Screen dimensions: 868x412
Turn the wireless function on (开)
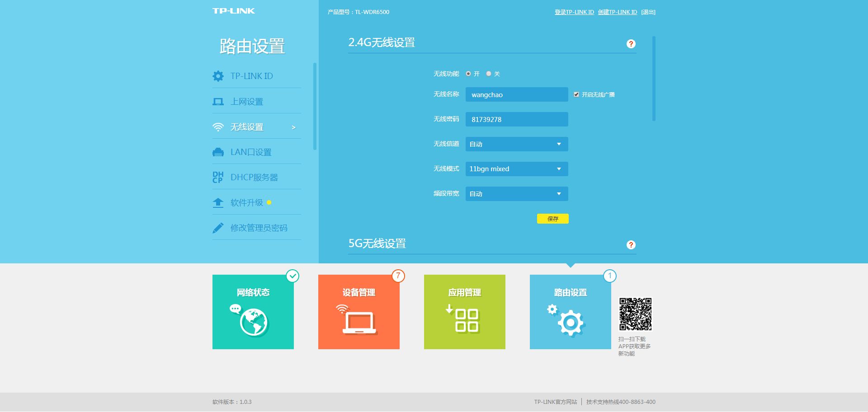468,74
